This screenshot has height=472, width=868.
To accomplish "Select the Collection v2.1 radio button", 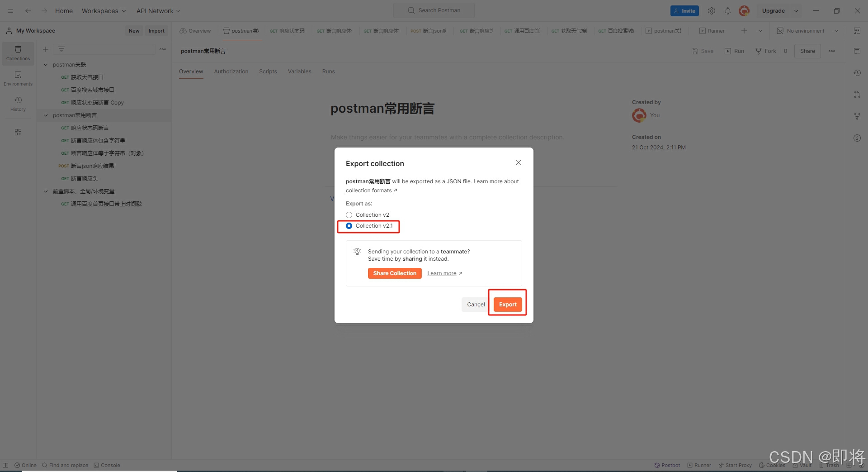I will tap(349, 226).
